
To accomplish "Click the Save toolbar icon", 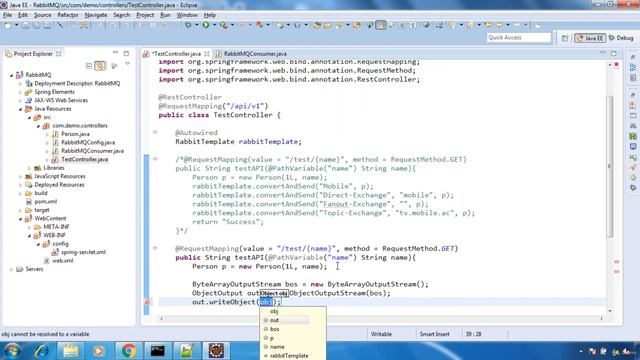I will 26,25.
